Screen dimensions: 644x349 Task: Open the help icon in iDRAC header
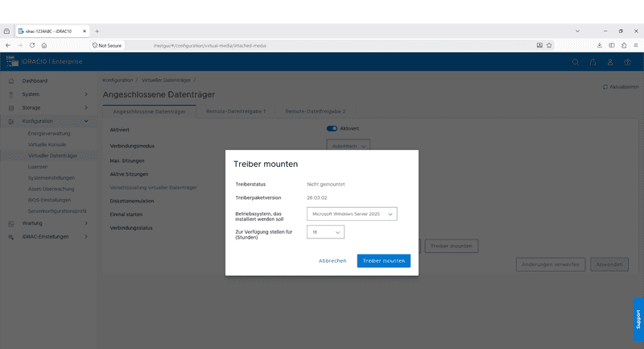pyautogui.click(x=627, y=62)
